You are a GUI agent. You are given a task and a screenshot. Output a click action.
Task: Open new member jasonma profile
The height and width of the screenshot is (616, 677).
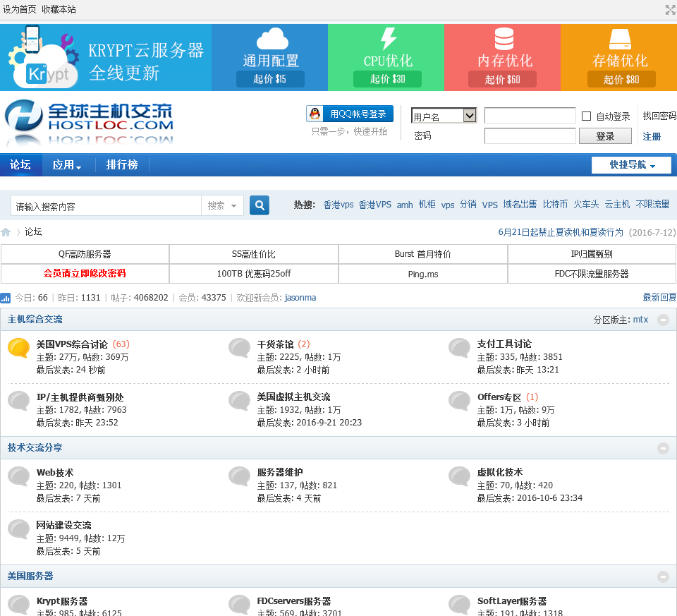[300, 298]
